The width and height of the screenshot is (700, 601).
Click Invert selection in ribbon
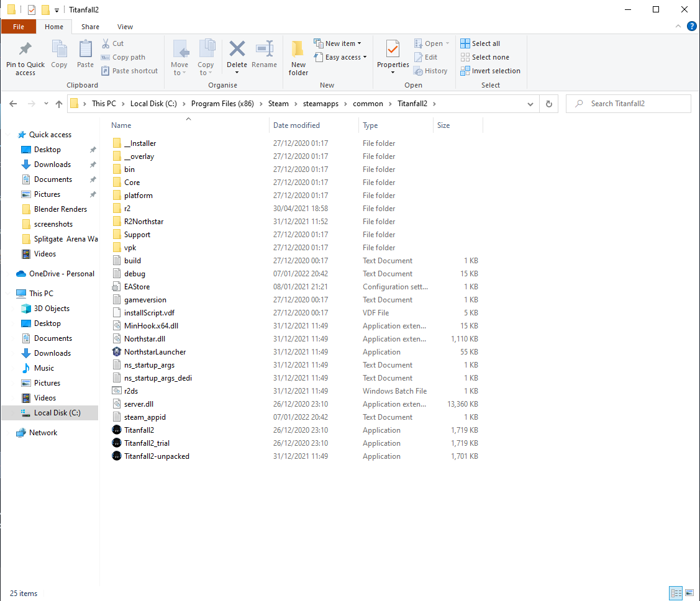click(490, 71)
